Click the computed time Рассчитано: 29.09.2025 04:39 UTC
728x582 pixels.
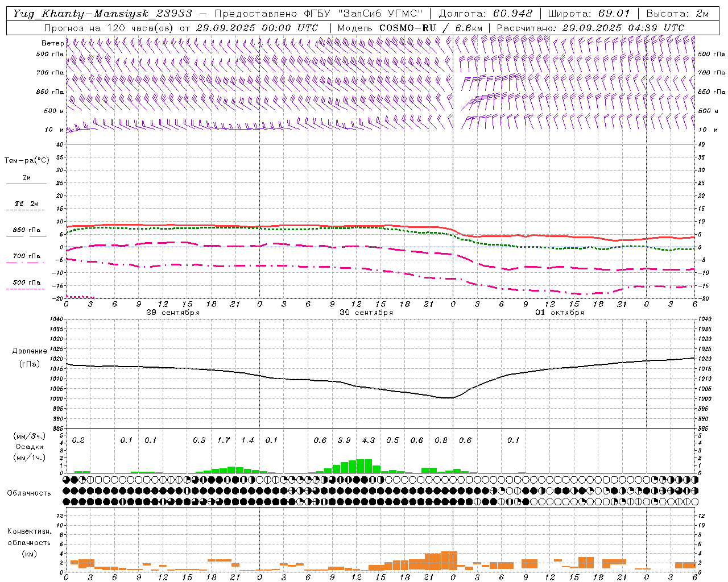point(591,28)
